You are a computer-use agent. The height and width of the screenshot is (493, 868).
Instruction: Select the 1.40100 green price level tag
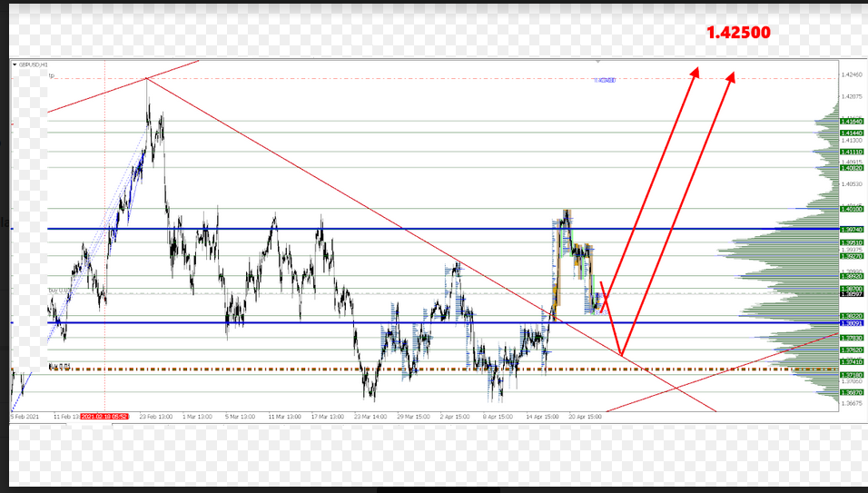[x=852, y=208]
